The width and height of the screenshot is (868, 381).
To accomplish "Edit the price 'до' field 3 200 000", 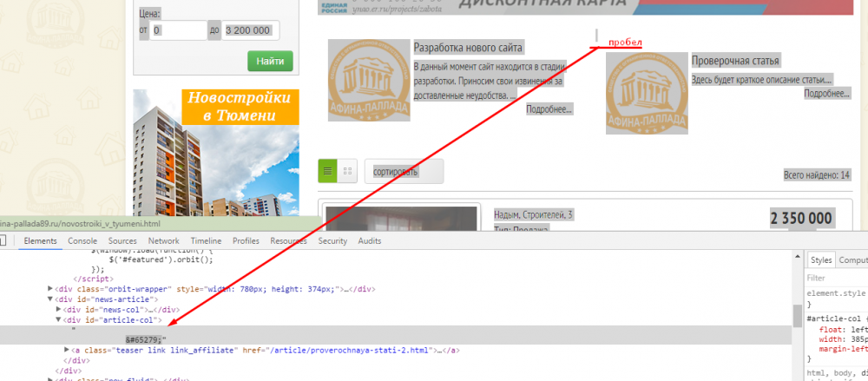I will [x=250, y=30].
